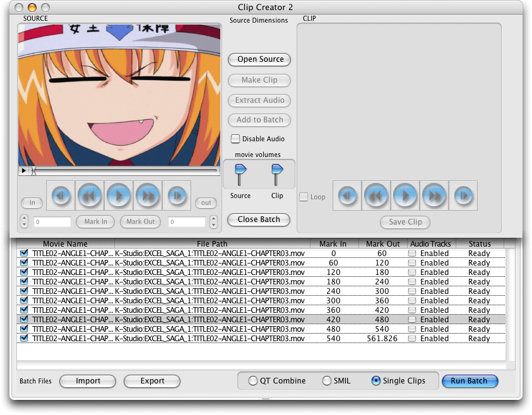532x415 pixels.
Task: Select the SMIL radio option
Action: (x=326, y=381)
